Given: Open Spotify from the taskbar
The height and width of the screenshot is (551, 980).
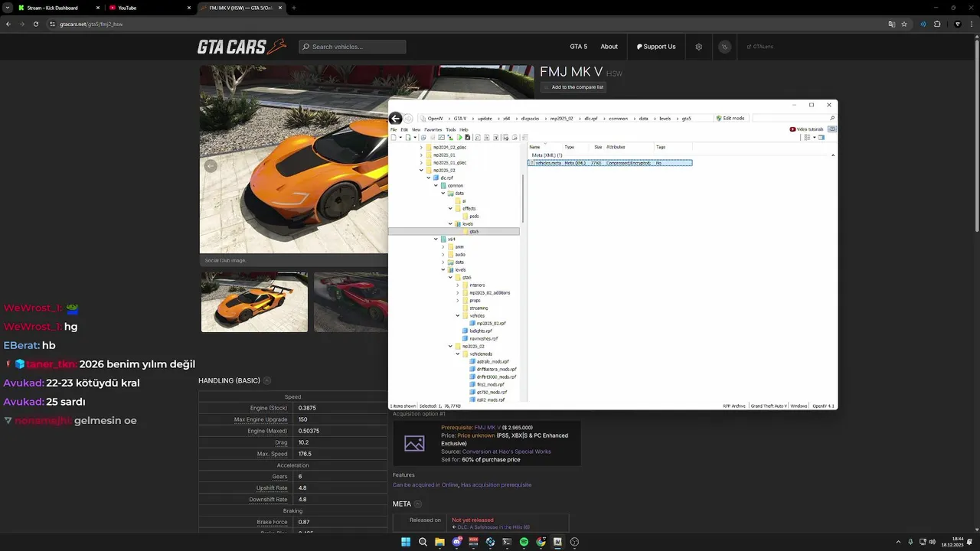Looking at the screenshot, I should pos(524,542).
